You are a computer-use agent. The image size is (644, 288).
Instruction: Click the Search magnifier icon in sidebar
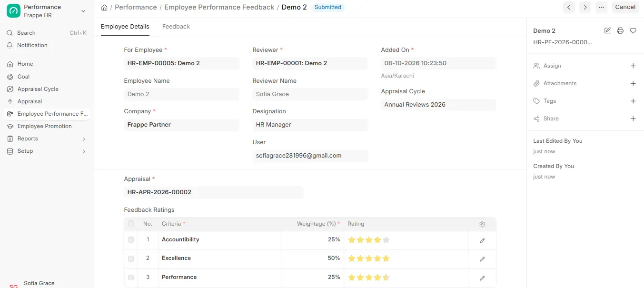pyautogui.click(x=10, y=33)
